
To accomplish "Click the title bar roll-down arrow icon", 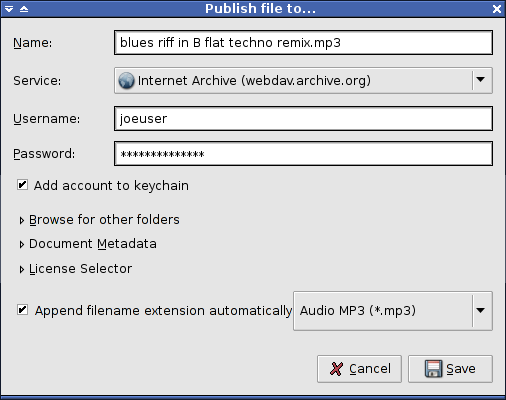I will point(9,9).
